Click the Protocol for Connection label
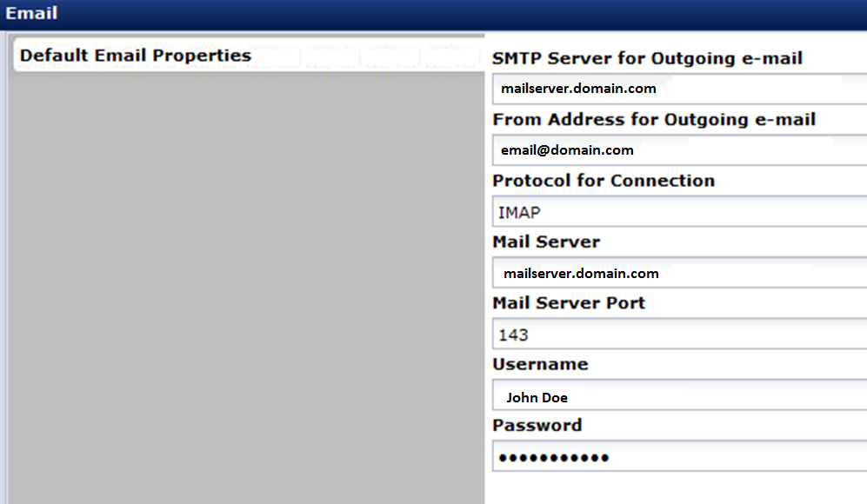 604,181
